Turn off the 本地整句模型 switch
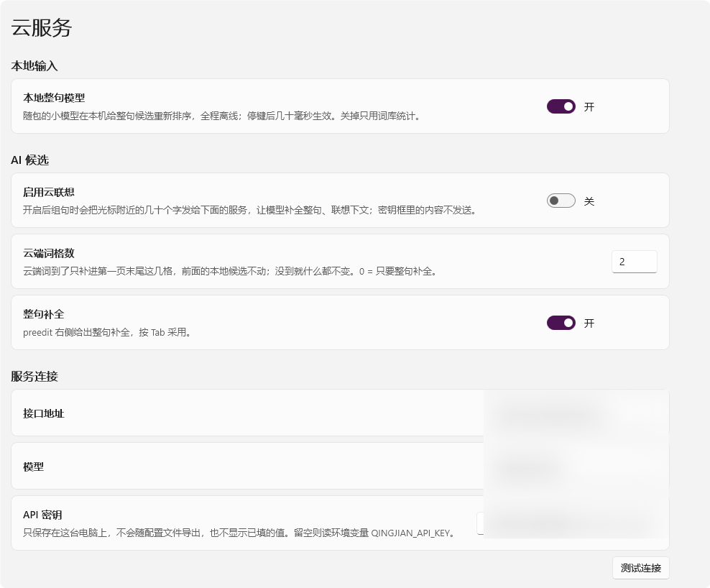Viewport: 710px width, 588px height. point(561,106)
